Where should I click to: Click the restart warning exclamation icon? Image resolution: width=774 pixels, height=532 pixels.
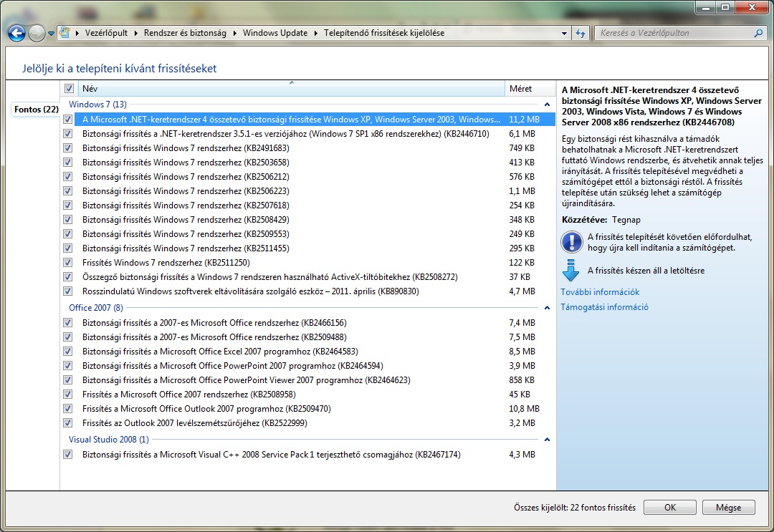point(572,242)
